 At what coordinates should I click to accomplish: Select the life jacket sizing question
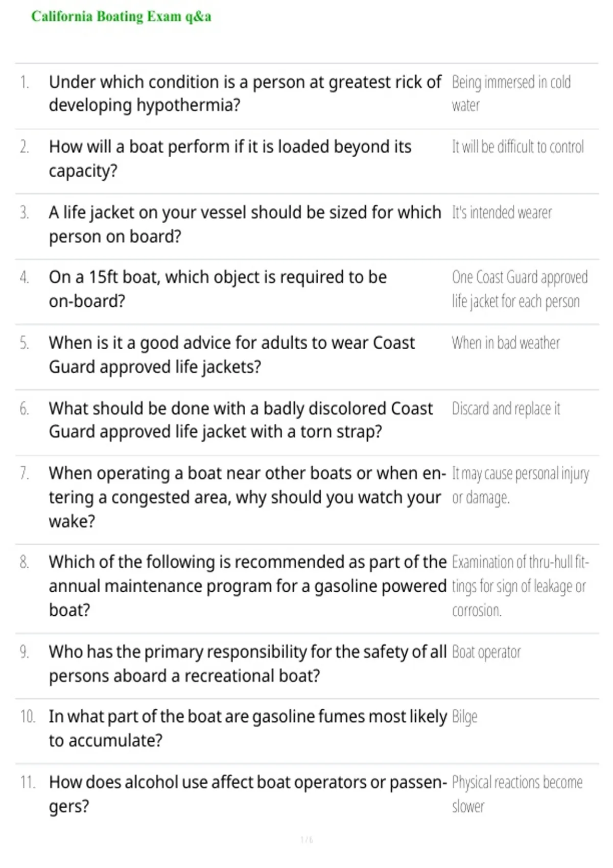(245, 225)
